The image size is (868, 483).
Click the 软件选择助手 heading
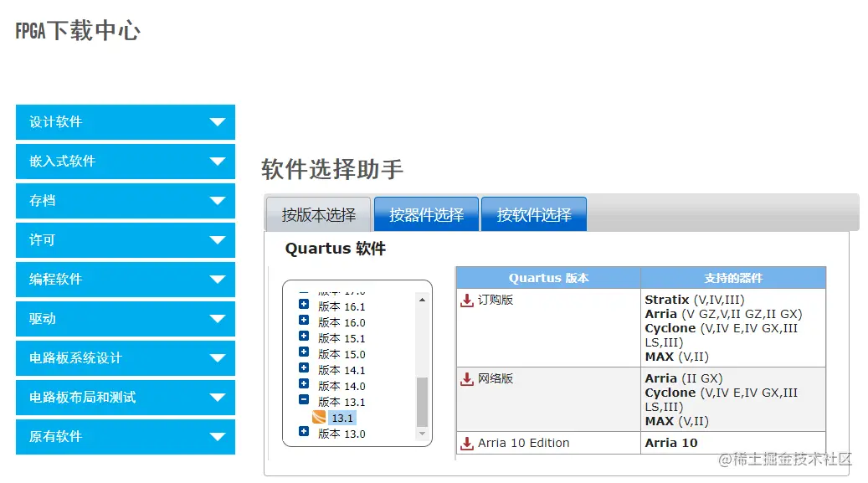point(332,169)
